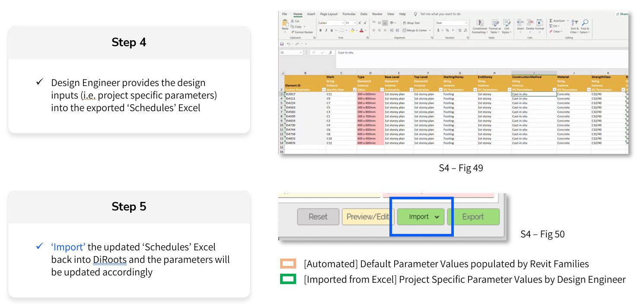Open the Calibri font name dropdown
644x307 pixels.
[x=343, y=23]
